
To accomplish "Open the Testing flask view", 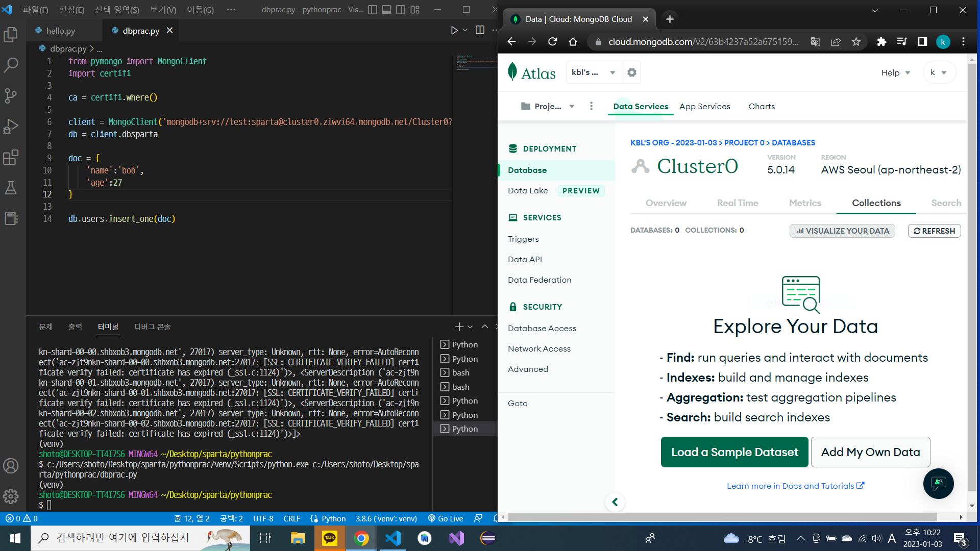I will click(x=11, y=188).
